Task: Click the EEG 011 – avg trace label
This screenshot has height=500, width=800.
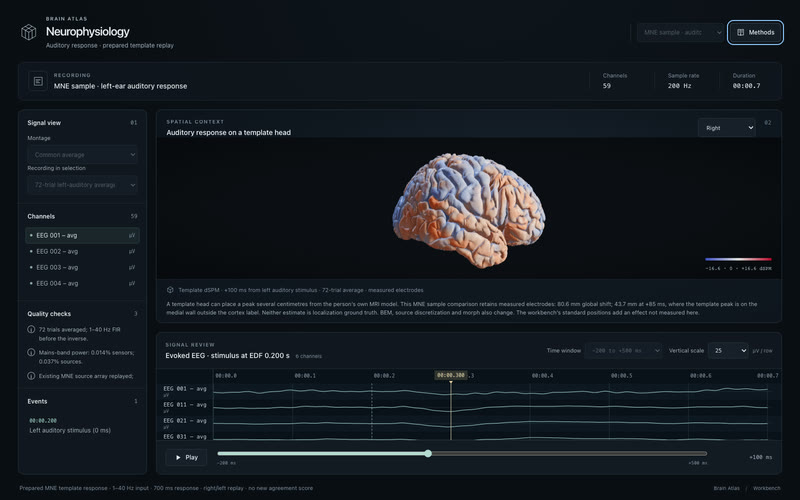Action: (185, 405)
